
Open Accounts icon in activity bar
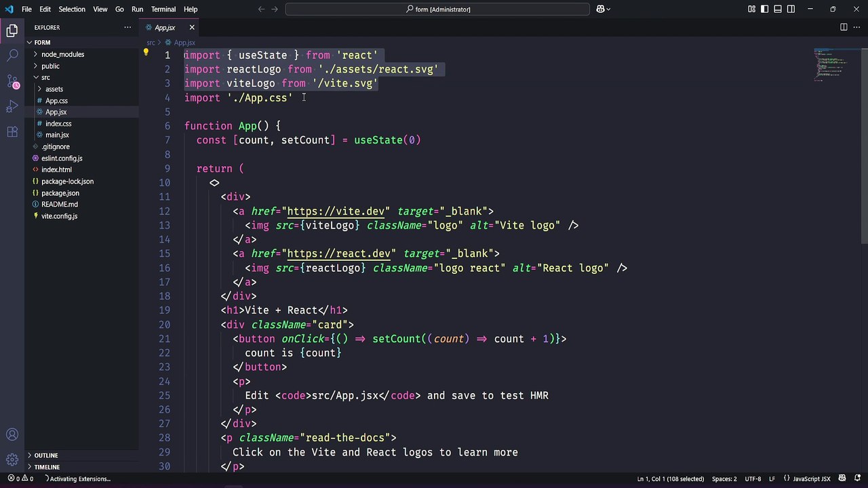coord(12,435)
